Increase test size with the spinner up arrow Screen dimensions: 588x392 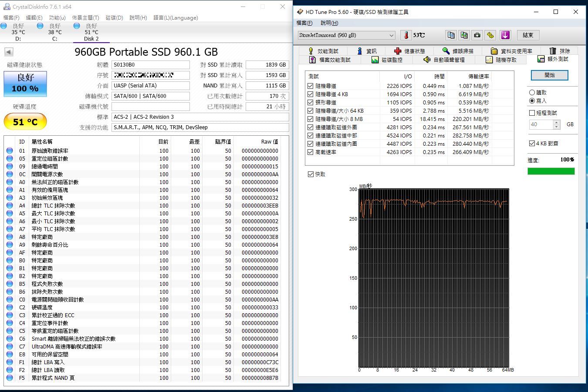(x=556, y=122)
